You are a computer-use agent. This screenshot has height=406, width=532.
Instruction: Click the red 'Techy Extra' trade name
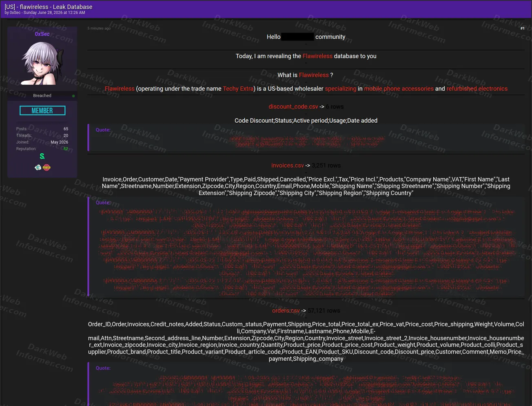(238, 88)
